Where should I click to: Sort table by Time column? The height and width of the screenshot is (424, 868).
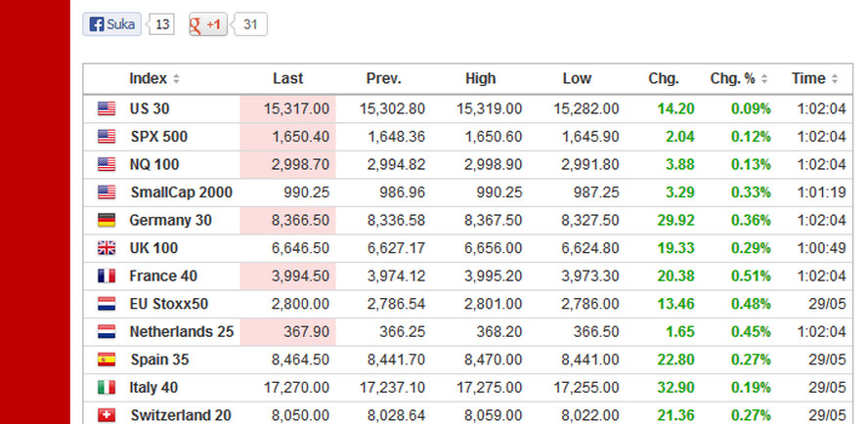coord(834,79)
